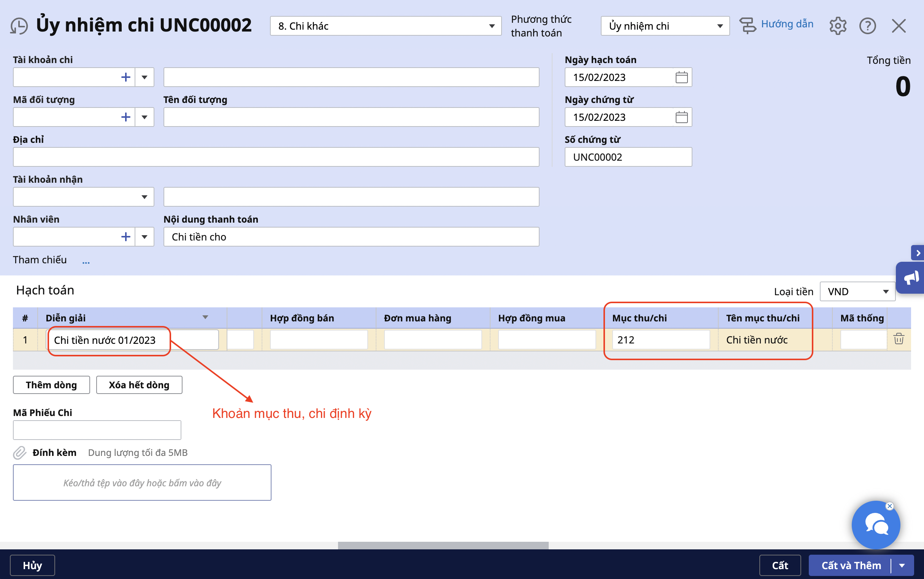This screenshot has width=924, height=579.
Task: Expand the side panel chevron arrow
Action: [x=918, y=253]
